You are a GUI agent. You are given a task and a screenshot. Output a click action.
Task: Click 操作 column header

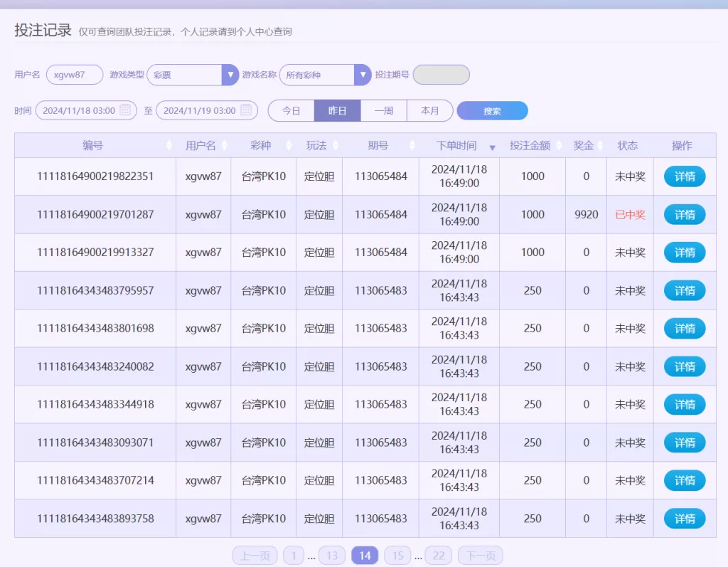(x=682, y=145)
